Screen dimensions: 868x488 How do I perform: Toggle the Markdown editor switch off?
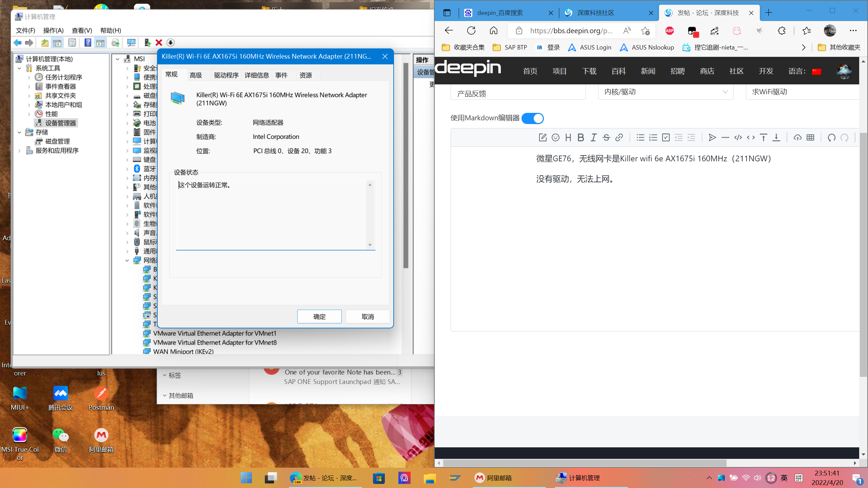pyautogui.click(x=532, y=118)
